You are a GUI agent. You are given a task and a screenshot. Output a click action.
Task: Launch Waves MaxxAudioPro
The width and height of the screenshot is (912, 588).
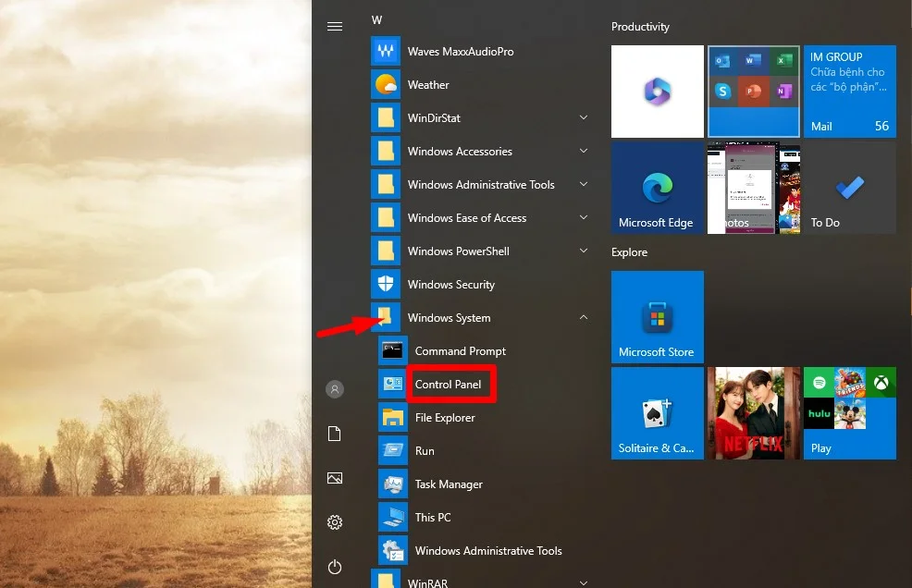(x=459, y=51)
